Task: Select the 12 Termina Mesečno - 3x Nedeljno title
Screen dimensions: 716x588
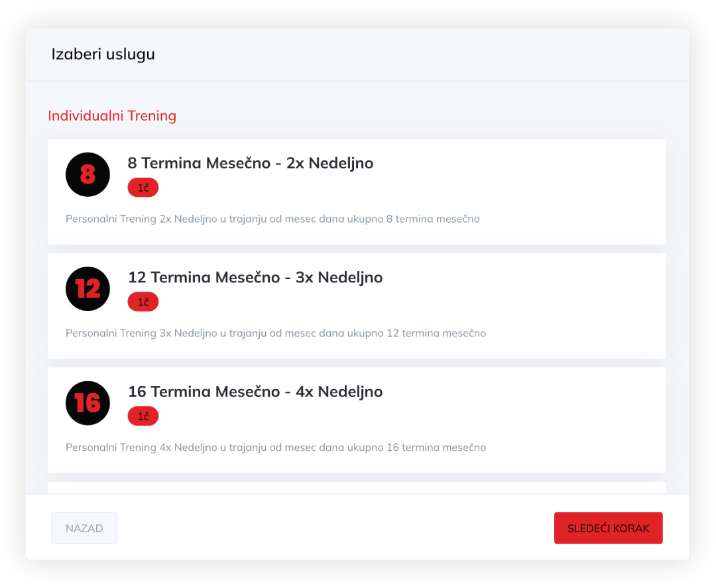Action: (x=255, y=277)
